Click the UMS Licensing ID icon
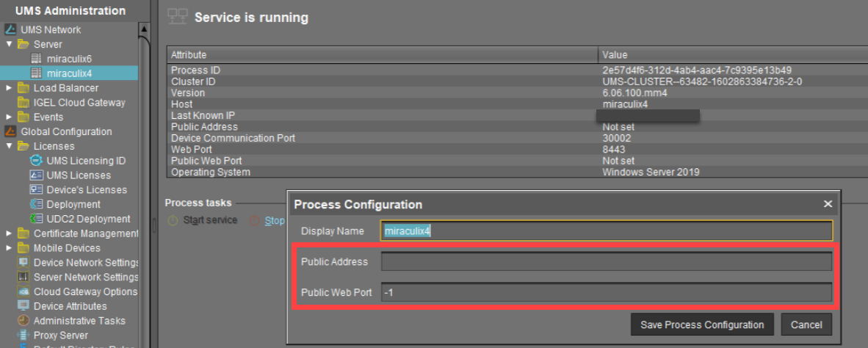 pos(37,161)
